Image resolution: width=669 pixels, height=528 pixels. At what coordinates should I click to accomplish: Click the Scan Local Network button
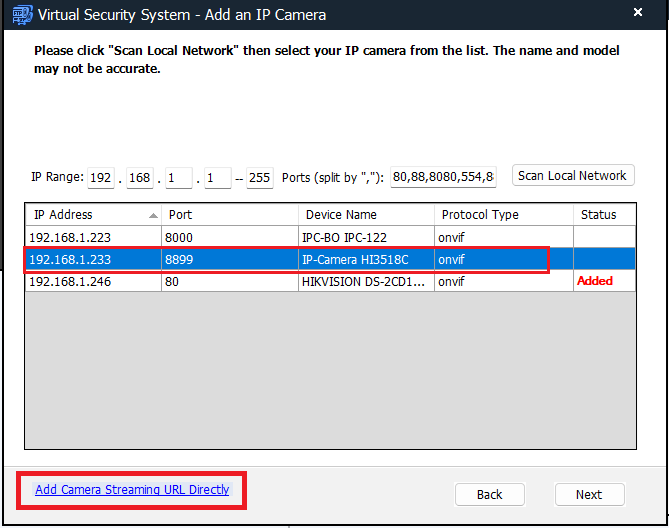click(x=572, y=176)
